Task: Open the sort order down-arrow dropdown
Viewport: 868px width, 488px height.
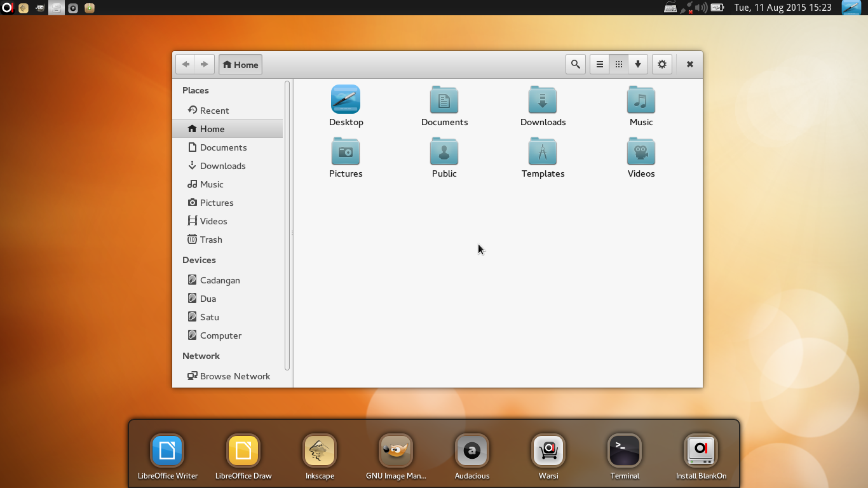Action: [638, 64]
